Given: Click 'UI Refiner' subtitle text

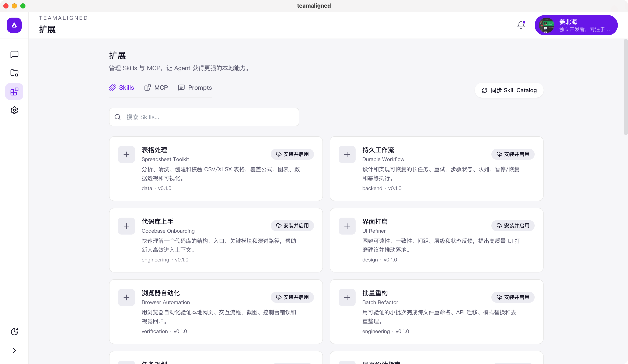Looking at the screenshot, I should (374, 231).
